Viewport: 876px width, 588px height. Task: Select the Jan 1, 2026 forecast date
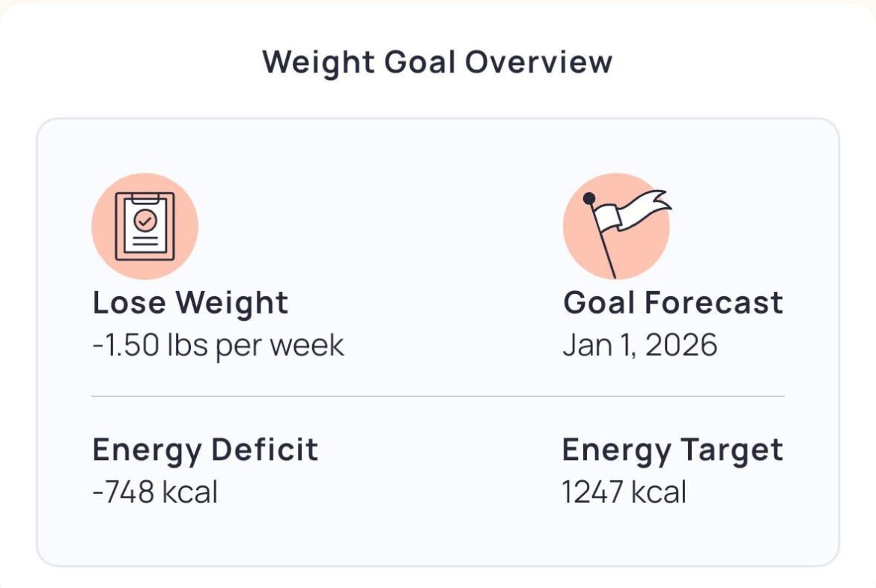pyautogui.click(x=639, y=345)
